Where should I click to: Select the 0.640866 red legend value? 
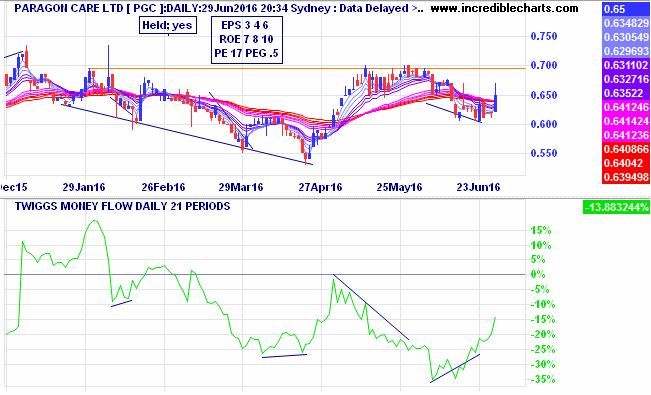click(x=626, y=149)
